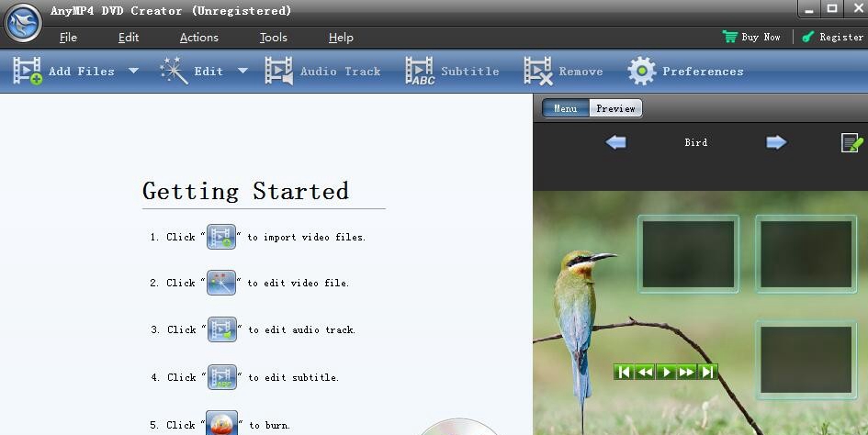
Task: Click the text 'to import video files.'
Action: (306, 237)
